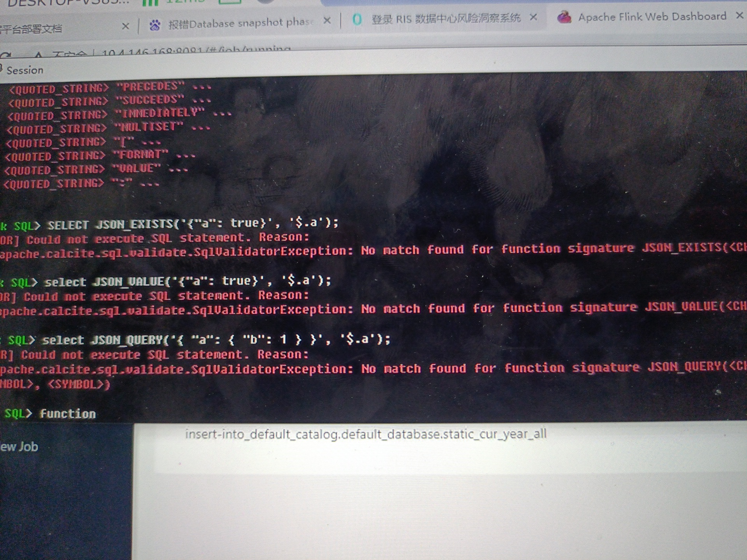Viewport: 747px width, 560px height.
Task: Click the <SYMBOL> continuation error line
Action: click(55, 384)
